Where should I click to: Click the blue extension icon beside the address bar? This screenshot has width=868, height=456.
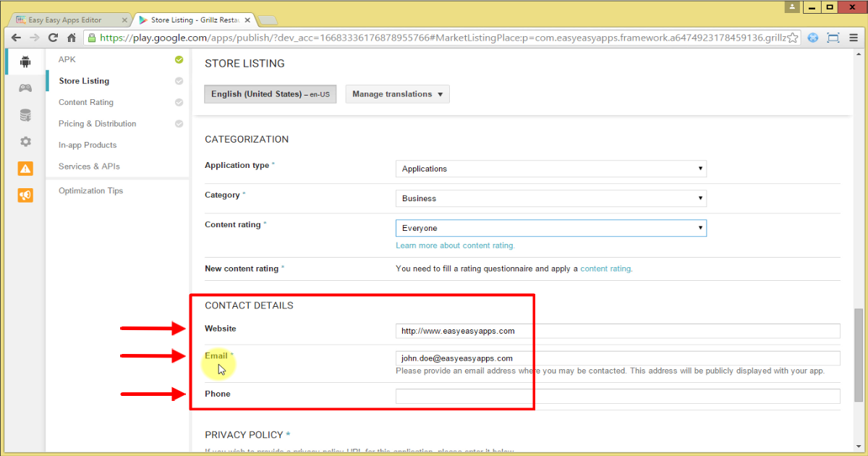click(x=812, y=37)
